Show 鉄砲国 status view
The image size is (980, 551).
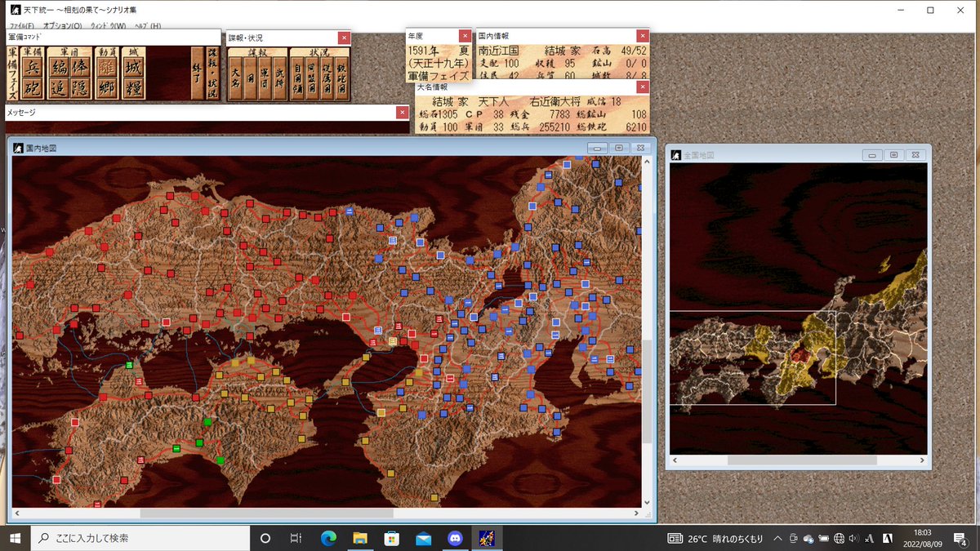pos(341,79)
